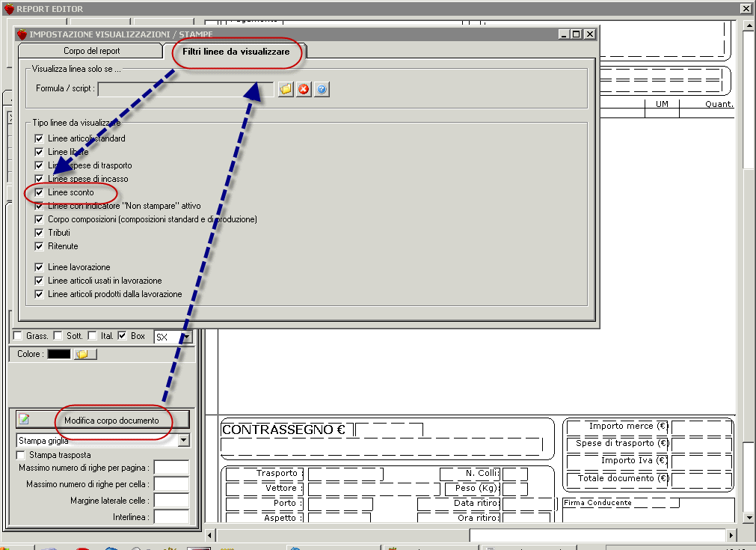756x550 pixels.
Task: Open formula help question mark icon
Action: (322, 90)
